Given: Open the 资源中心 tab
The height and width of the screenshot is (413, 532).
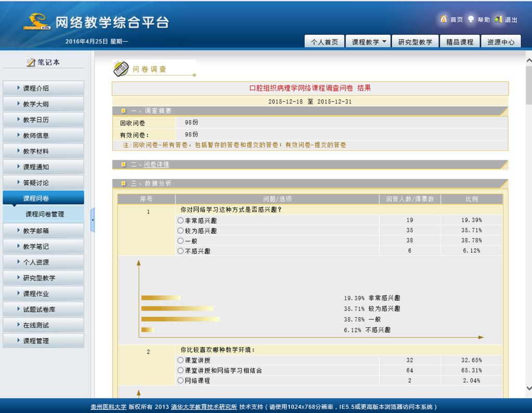Looking at the screenshot, I should click(501, 42).
